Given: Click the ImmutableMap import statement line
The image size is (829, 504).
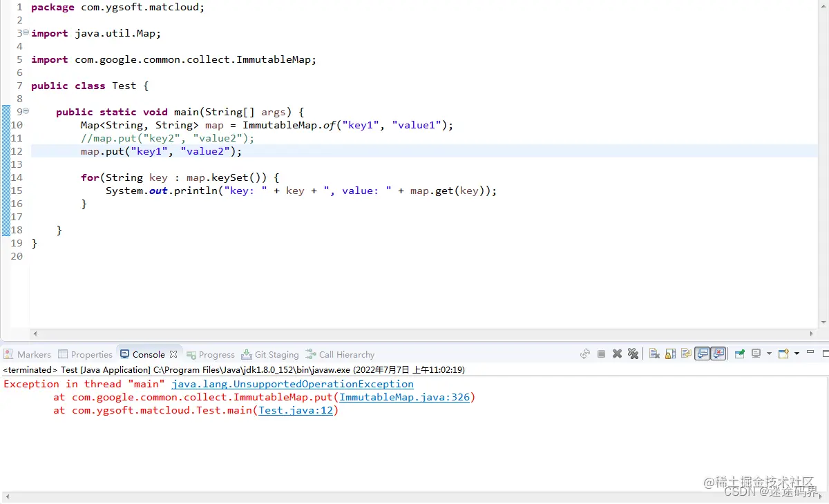Looking at the screenshot, I should pos(173,59).
